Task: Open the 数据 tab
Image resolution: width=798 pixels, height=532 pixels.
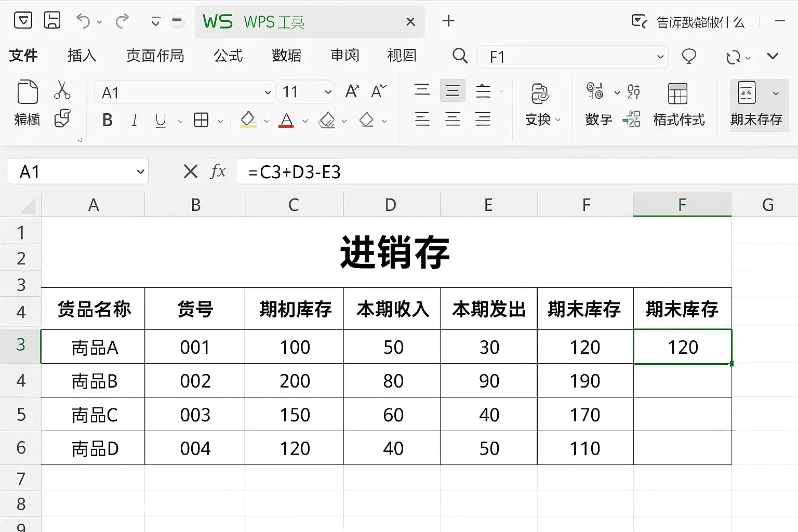Action: [x=286, y=56]
